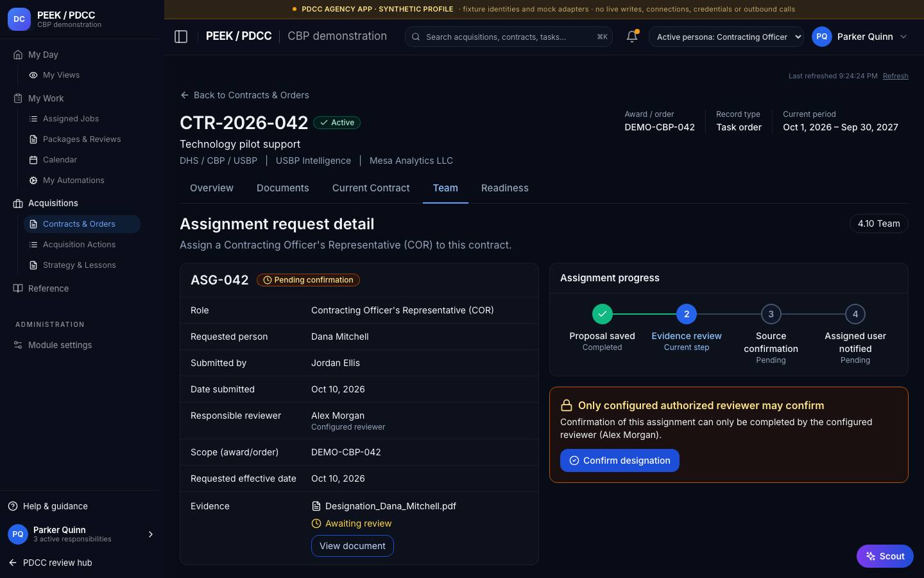The height and width of the screenshot is (578, 924).
Task: Click the My Day home icon
Action: 18,55
